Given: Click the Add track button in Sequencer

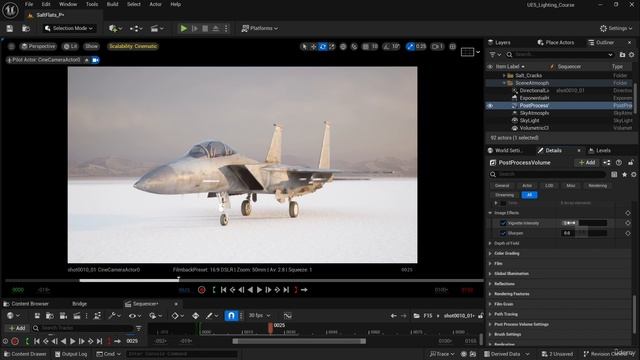Looking at the screenshot, I should [17, 328].
